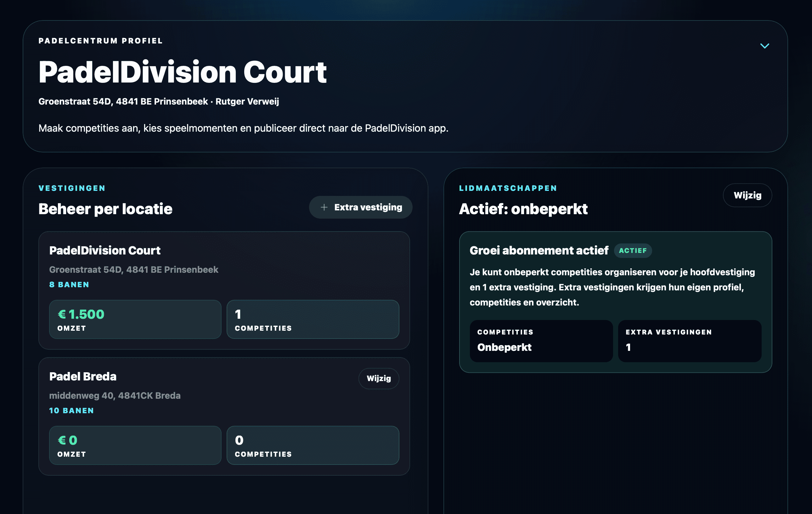Click the ACTIEF status badge
Image resolution: width=812 pixels, height=514 pixels.
point(633,250)
